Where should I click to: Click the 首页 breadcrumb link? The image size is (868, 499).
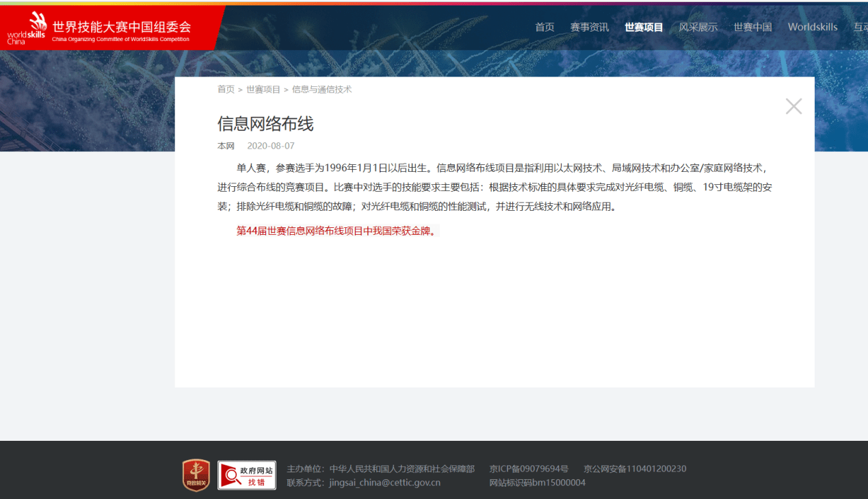226,90
